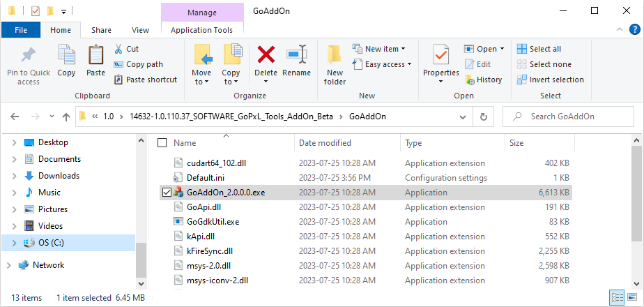Click the GoPxL_Tools_AddOn_Beta breadcrumb
The width and height of the screenshot is (644, 307).
pyautogui.click(x=231, y=117)
